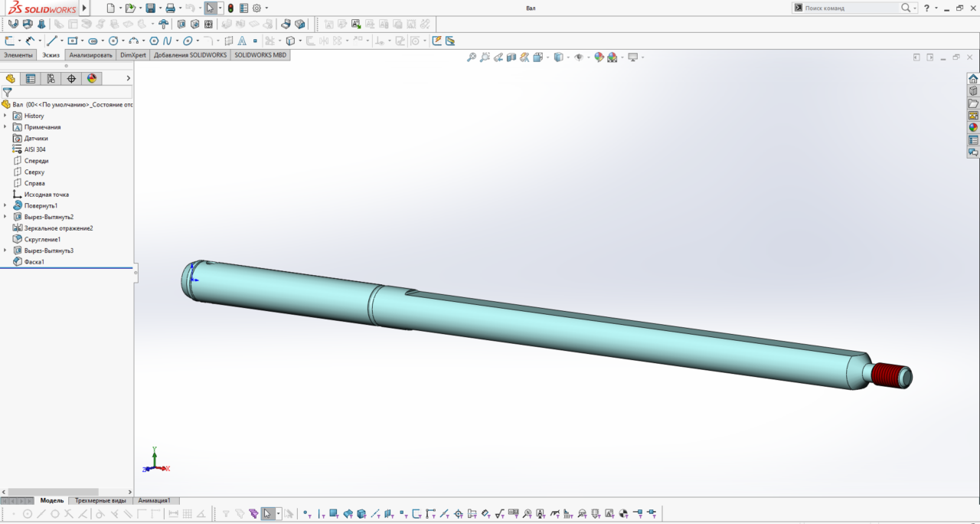980x524 pixels.
Task: Click the Previous View icon
Action: [498, 57]
